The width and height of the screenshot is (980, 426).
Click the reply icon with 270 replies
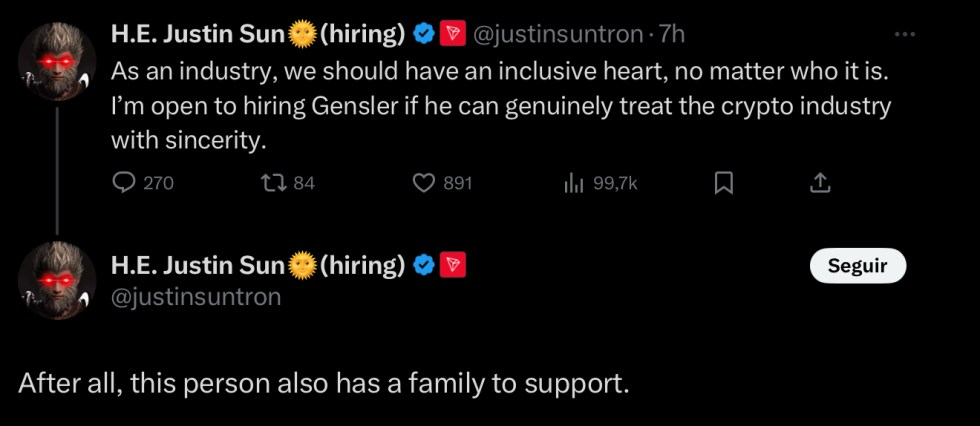click(124, 183)
